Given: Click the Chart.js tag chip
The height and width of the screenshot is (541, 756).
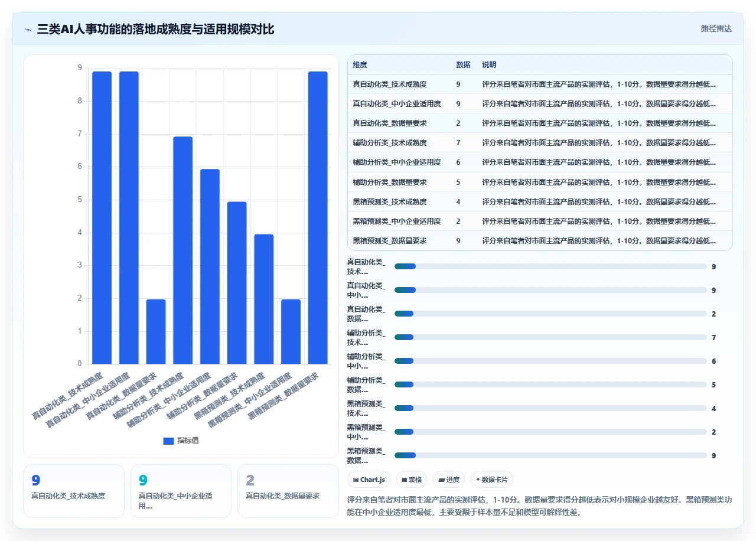Looking at the screenshot, I should (369, 480).
